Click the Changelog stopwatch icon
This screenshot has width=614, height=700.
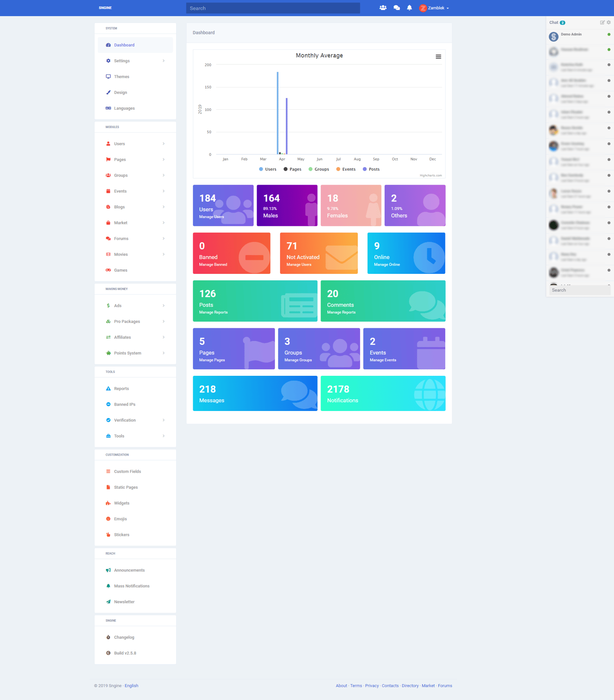[108, 637]
